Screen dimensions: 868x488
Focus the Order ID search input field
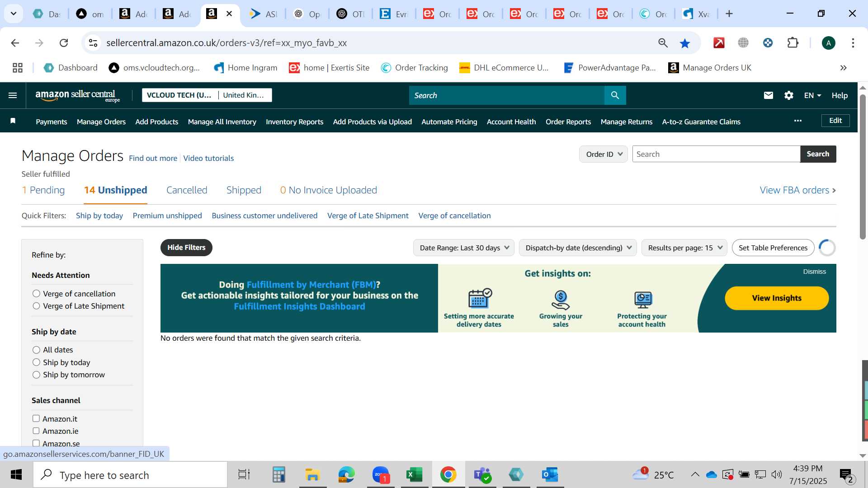point(716,154)
